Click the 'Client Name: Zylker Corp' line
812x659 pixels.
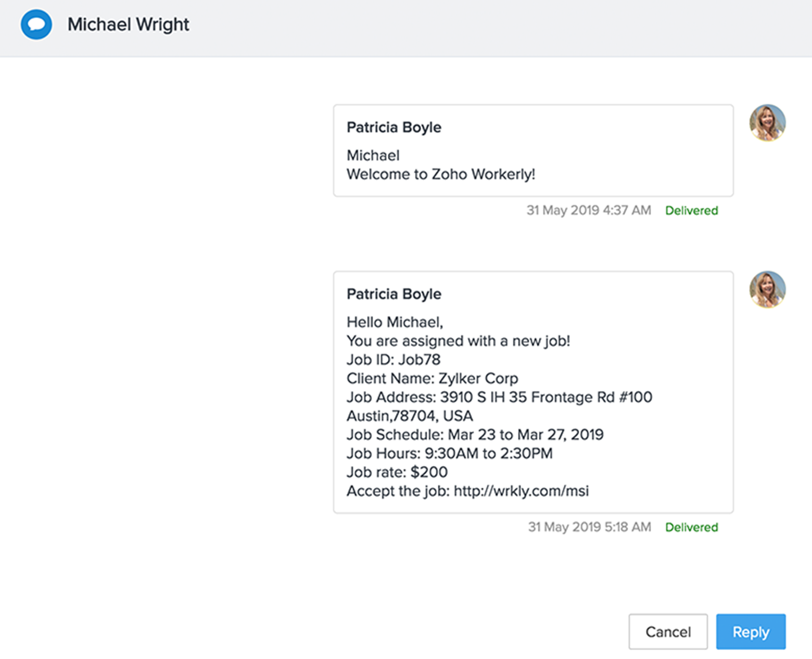433,378
